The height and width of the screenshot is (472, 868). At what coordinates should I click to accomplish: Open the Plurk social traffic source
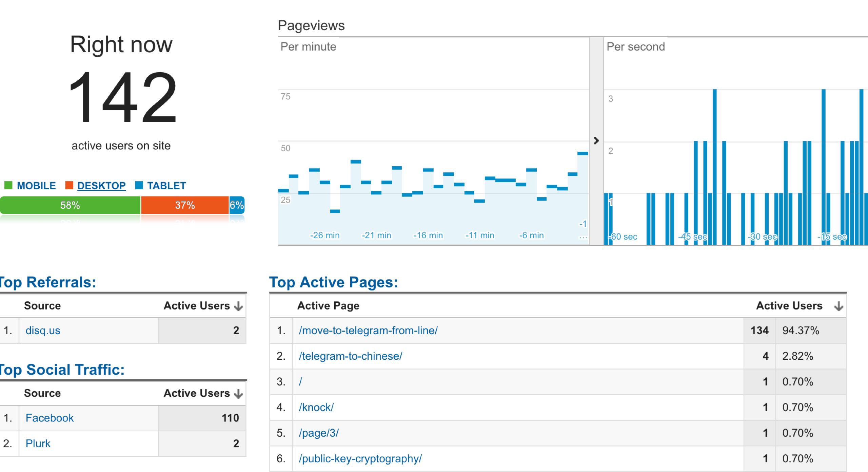pos(38,443)
